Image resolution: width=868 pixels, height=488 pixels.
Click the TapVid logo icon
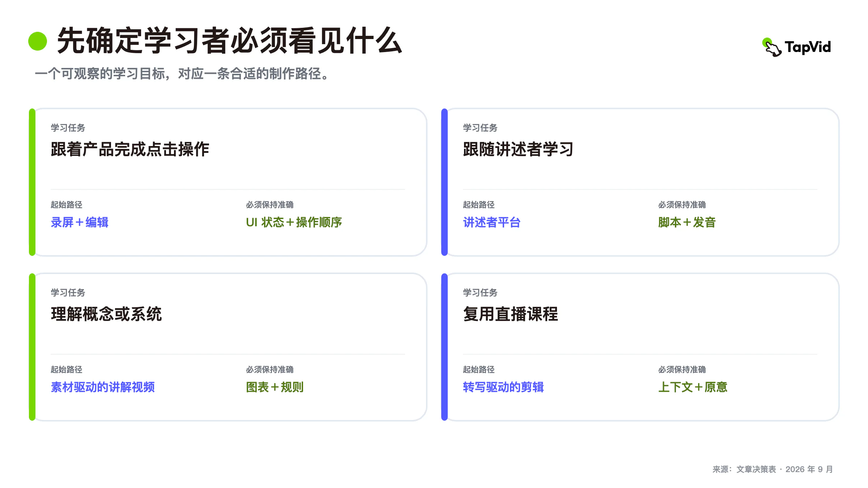tap(772, 47)
